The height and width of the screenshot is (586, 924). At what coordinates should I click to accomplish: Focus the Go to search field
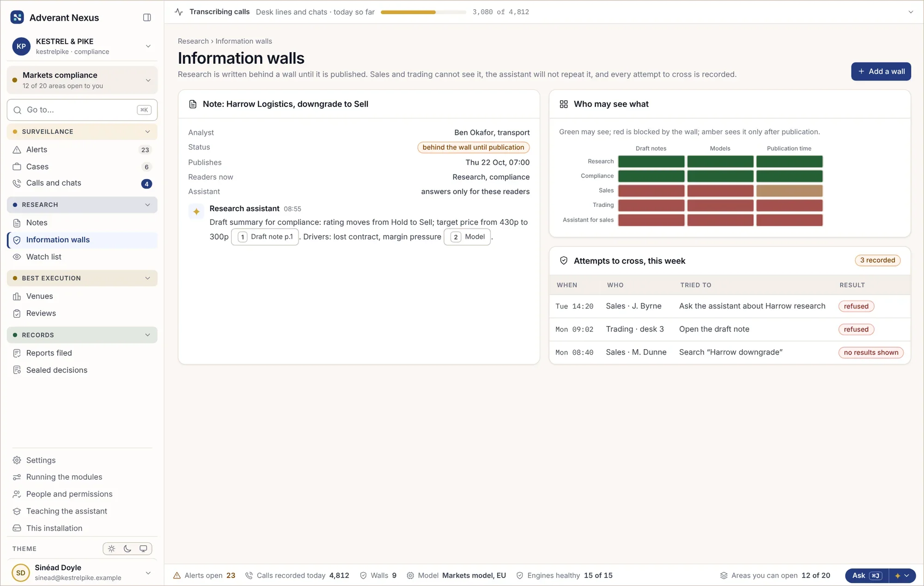click(x=82, y=110)
